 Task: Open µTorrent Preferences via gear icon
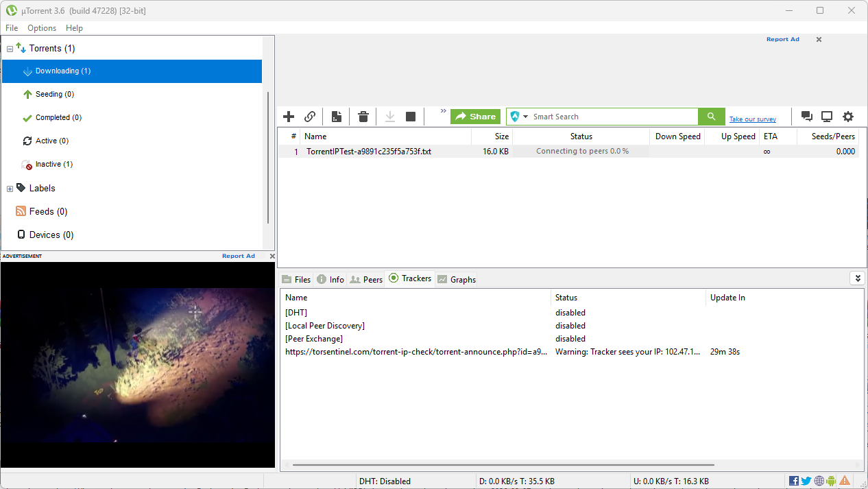848,116
